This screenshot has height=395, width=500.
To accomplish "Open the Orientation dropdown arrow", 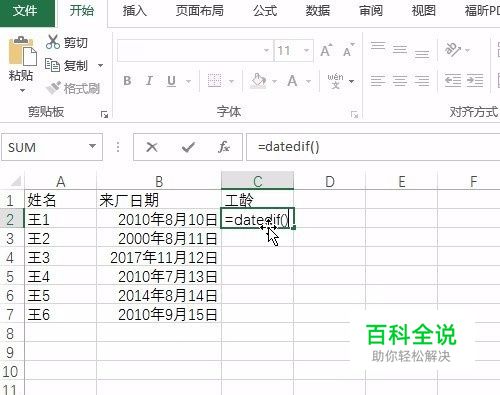I will [467, 51].
